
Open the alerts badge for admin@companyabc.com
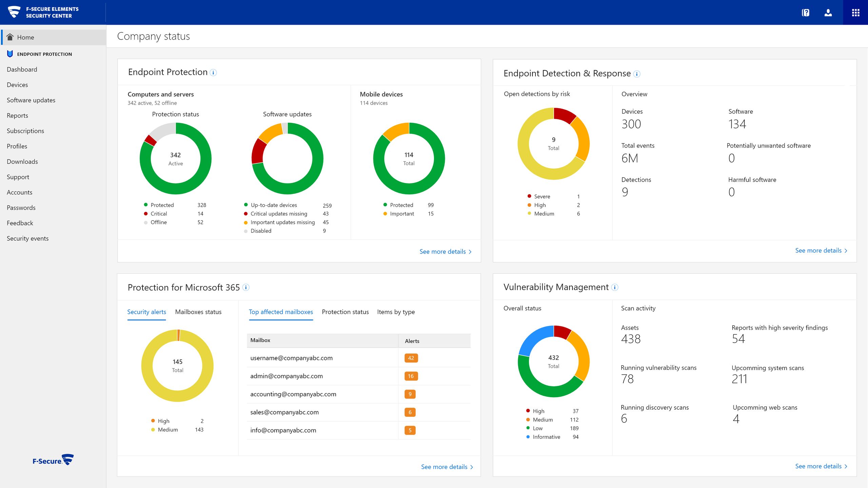pos(410,376)
